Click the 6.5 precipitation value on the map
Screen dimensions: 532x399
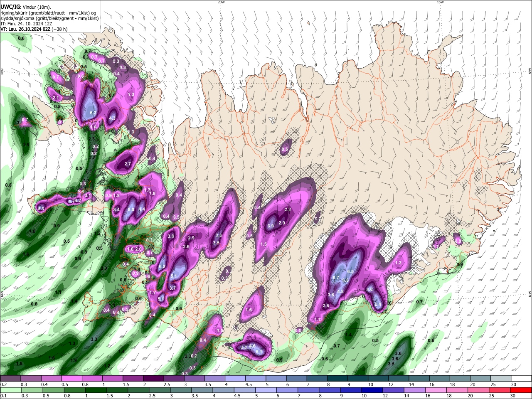(350, 271)
